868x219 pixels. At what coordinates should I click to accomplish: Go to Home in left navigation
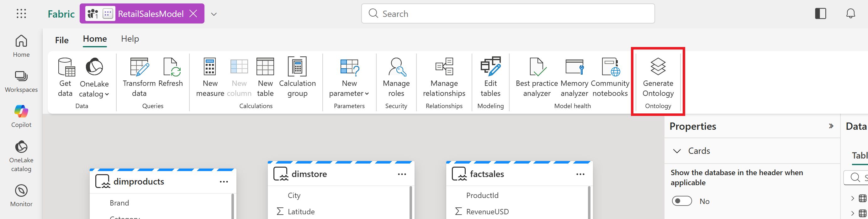click(21, 46)
